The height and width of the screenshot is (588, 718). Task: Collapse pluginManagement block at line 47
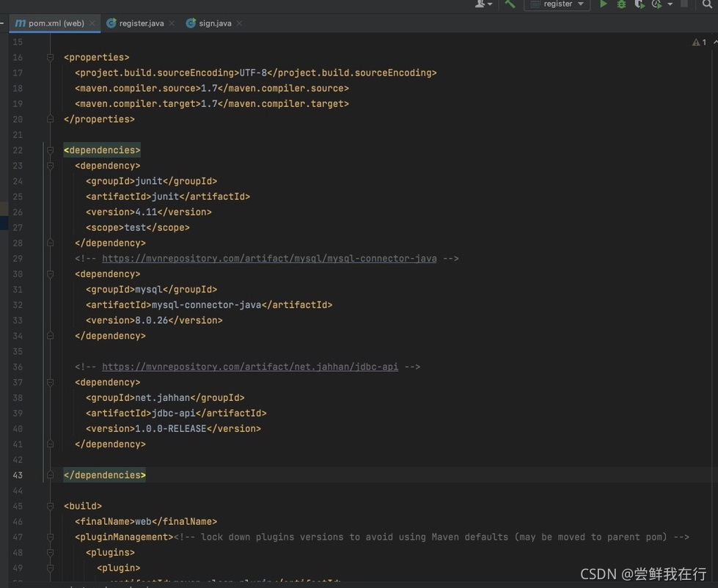51,537
